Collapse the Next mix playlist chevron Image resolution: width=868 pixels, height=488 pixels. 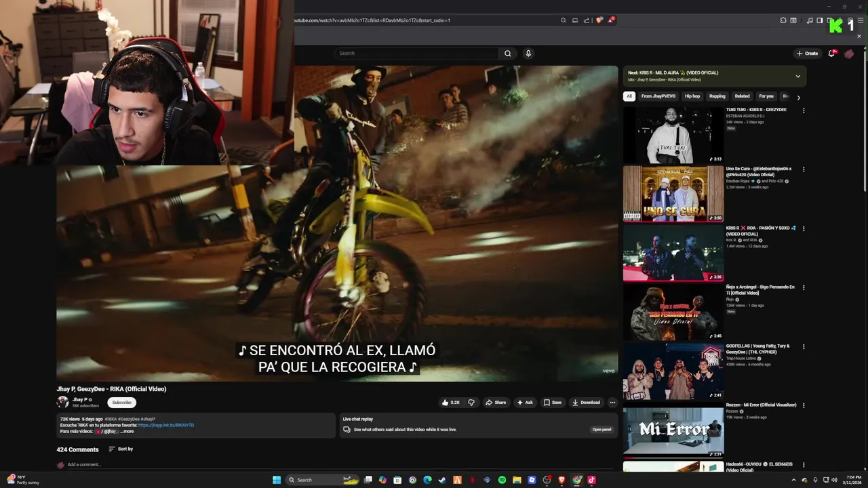tap(797, 76)
